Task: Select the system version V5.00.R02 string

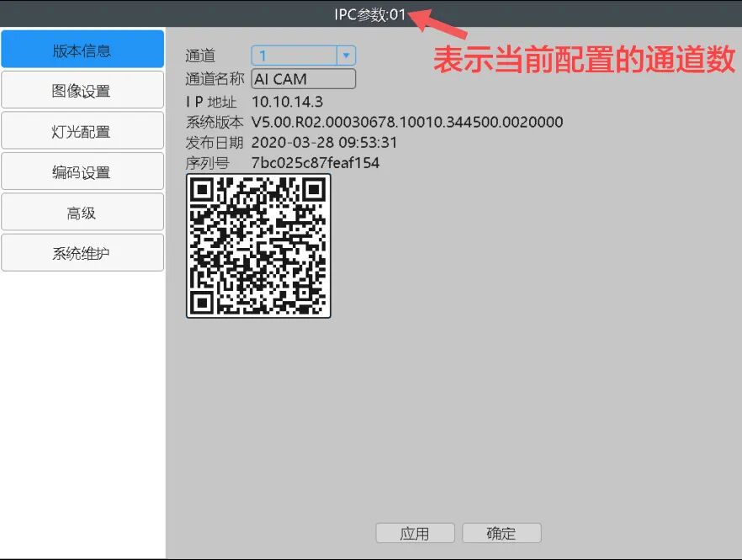Action: [x=407, y=122]
